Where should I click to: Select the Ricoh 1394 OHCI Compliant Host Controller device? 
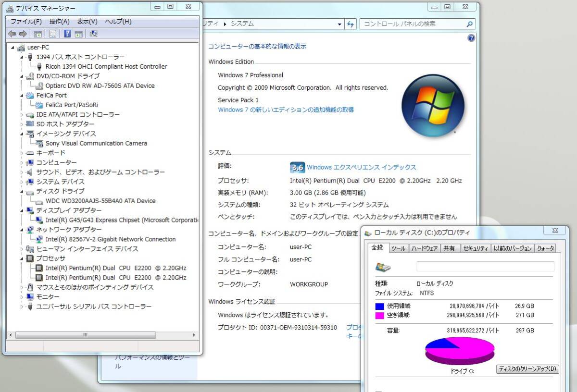(106, 66)
